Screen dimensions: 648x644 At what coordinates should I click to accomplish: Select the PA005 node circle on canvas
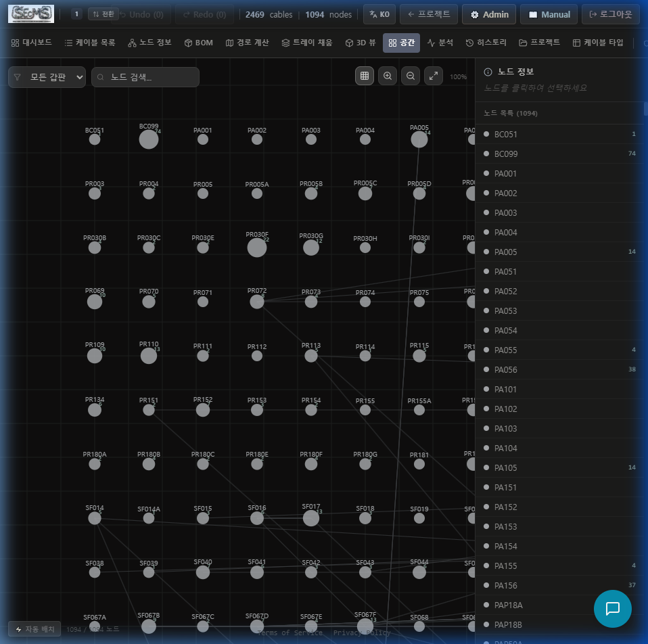(x=419, y=139)
